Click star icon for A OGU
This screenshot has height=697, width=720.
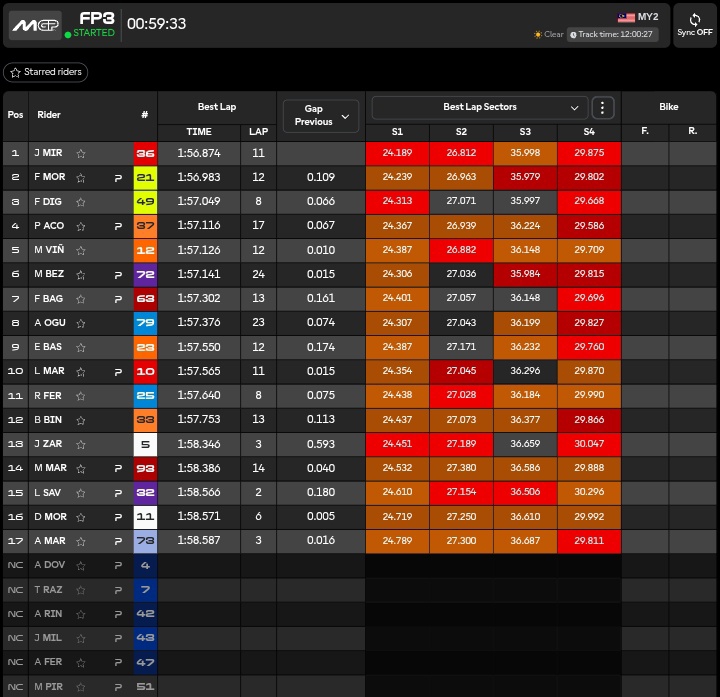81,323
